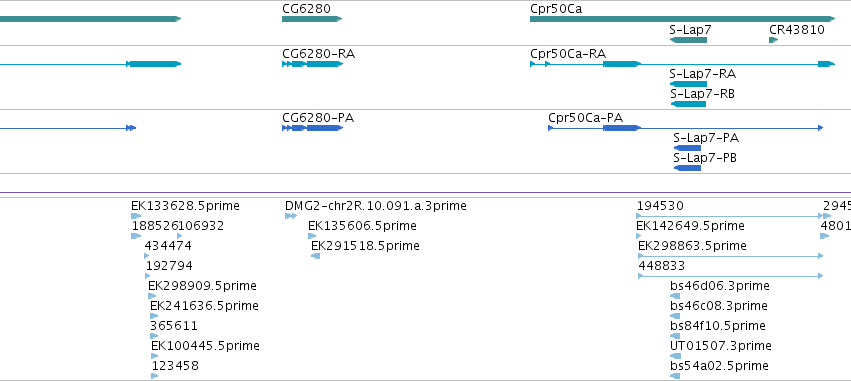Select the UT01507.3prime EST marker
The image size is (851, 381).
pos(676,356)
